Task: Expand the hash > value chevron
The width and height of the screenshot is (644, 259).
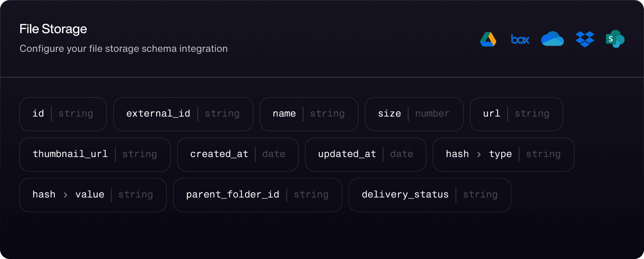Action: (x=66, y=195)
